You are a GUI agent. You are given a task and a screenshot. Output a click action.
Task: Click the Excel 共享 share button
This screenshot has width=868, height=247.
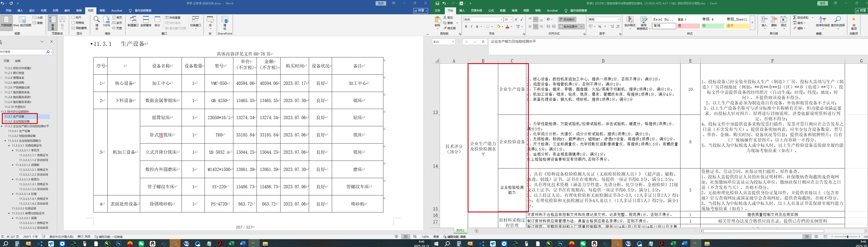[x=862, y=11]
